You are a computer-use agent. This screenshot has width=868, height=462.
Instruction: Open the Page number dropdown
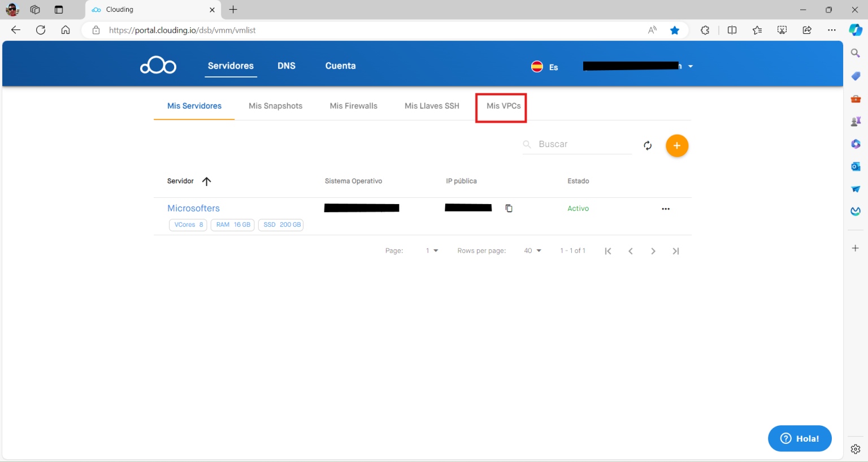pyautogui.click(x=432, y=251)
